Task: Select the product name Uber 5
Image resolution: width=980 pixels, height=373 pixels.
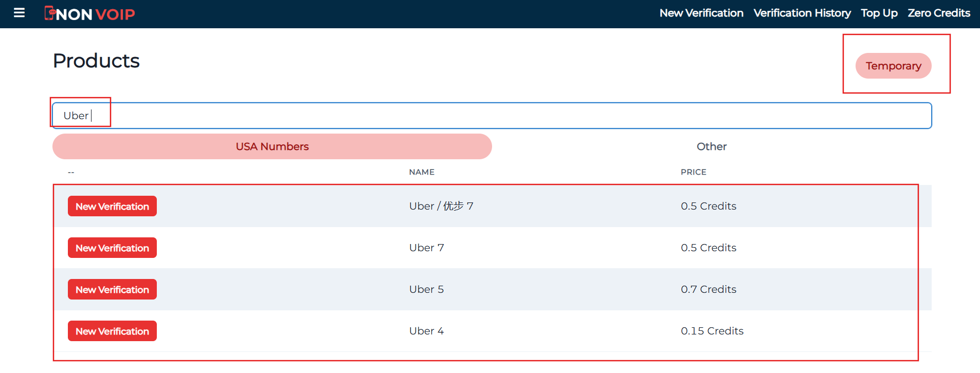Action: 427,289
